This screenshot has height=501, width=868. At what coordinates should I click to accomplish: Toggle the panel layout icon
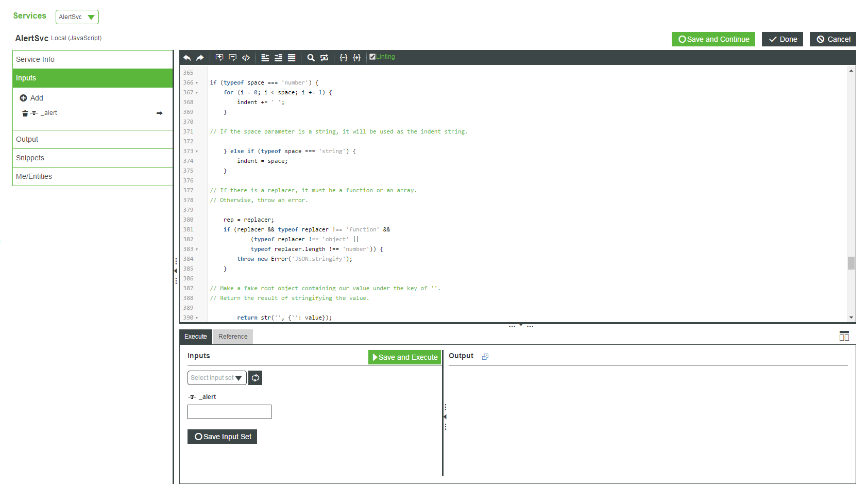(x=844, y=336)
